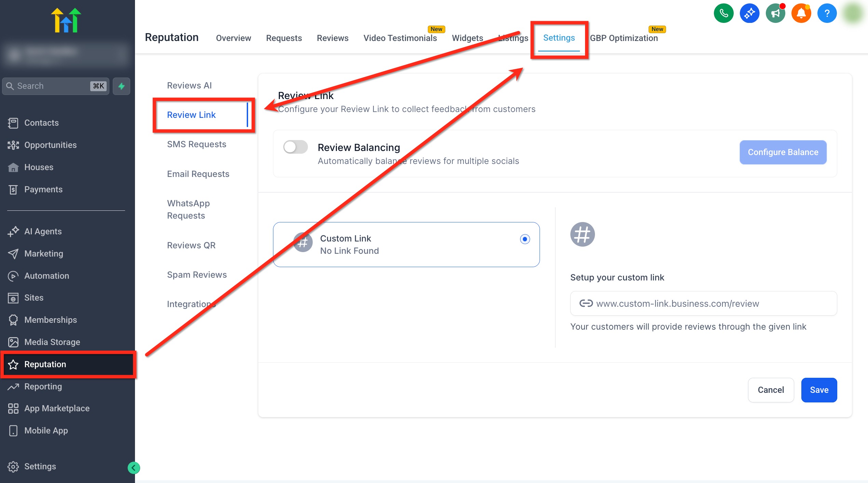Image resolution: width=868 pixels, height=483 pixels.
Task: Click the custom link URL input field
Action: tap(703, 303)
